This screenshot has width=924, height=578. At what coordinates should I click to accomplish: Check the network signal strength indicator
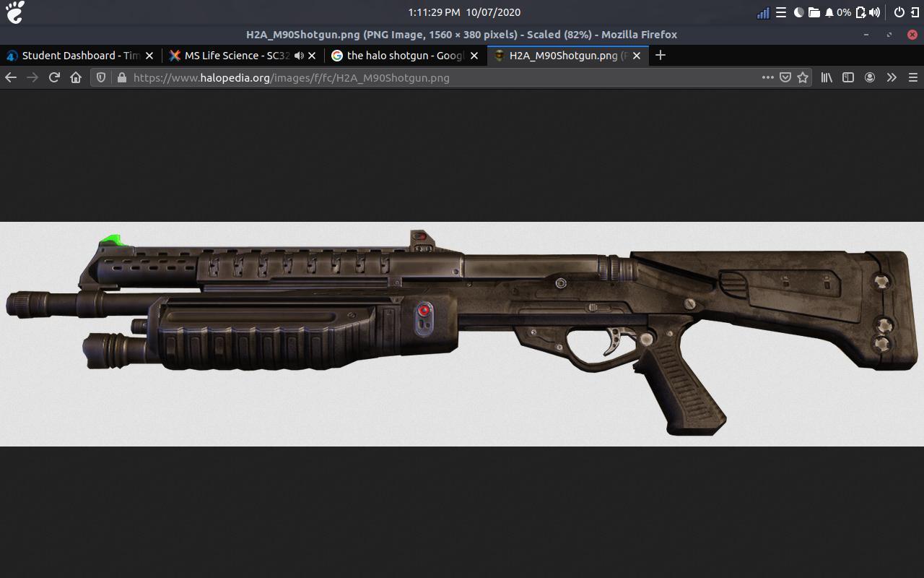coord(763,12)
